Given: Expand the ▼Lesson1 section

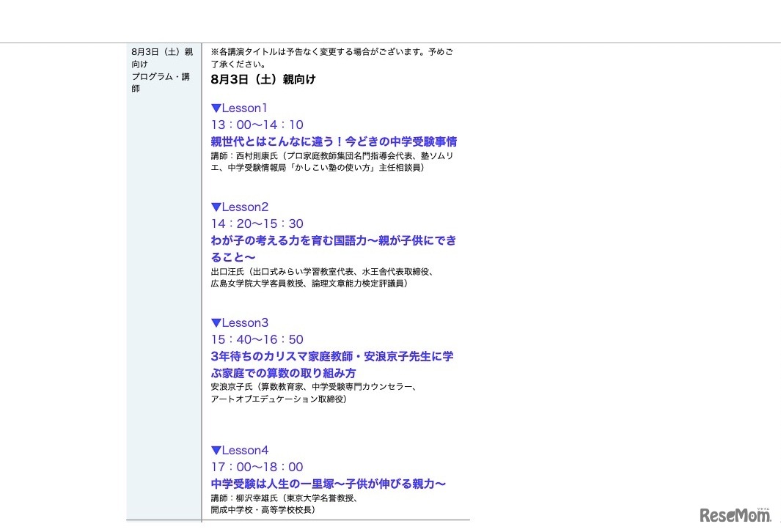Looking at the screenshot, I should (x=239, y=108).
